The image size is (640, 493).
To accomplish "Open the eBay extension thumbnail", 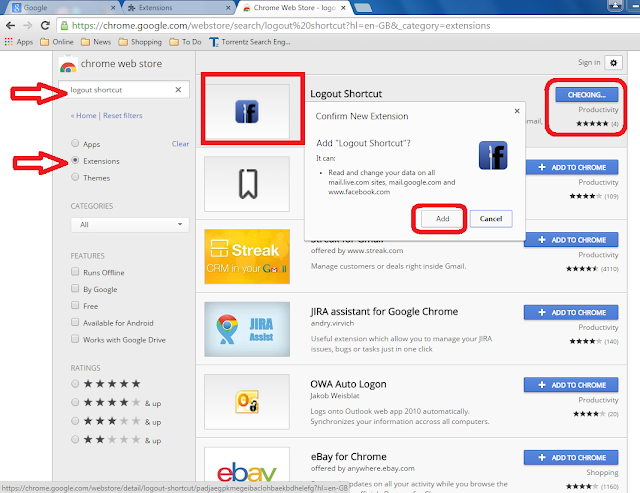I will (x=247, y=465).
